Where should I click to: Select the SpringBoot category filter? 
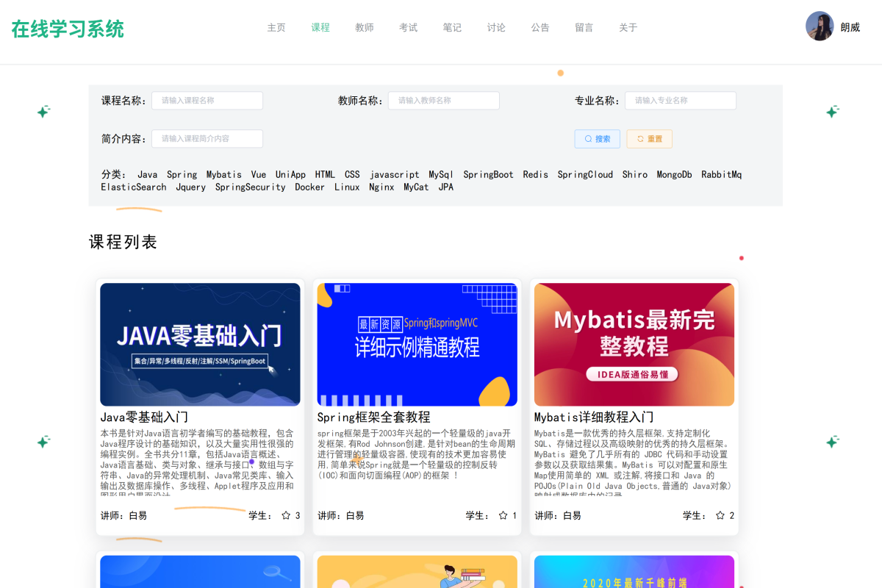(488, 174)
